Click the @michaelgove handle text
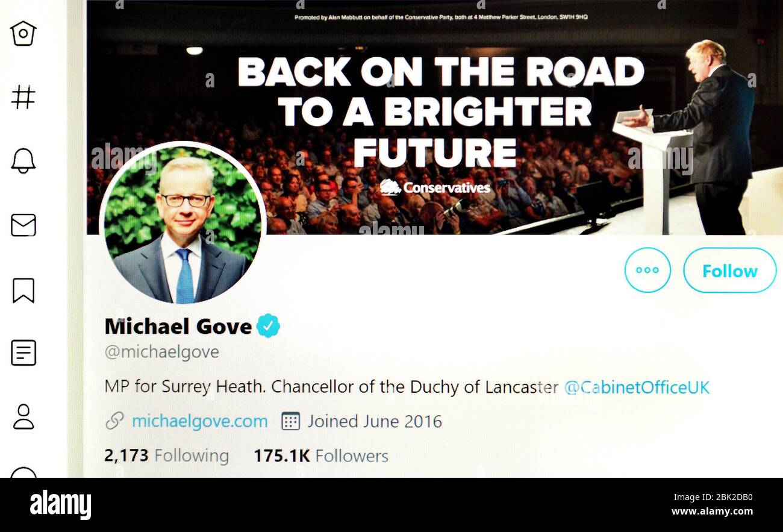This screenshot has height=532, width=783. [x=162, y=352]
